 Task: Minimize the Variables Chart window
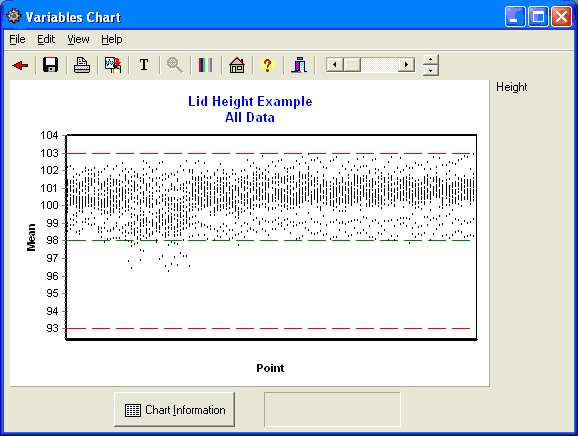(x=515, y=17)
